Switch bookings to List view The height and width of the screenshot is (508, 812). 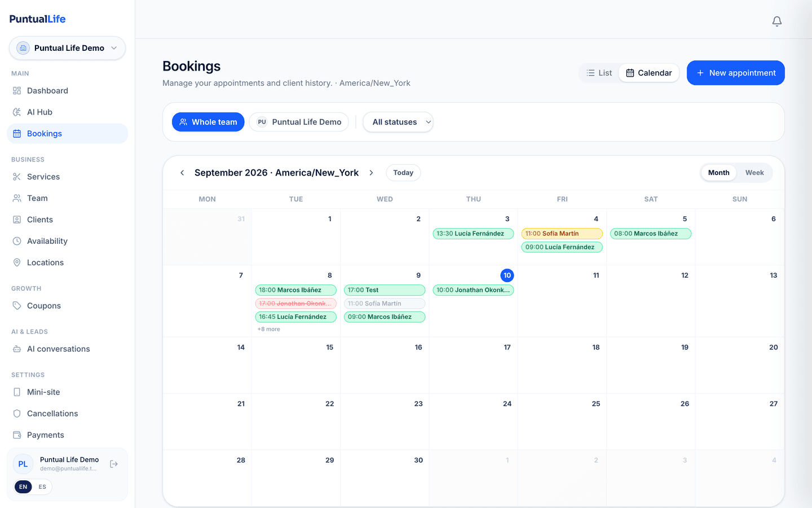(x=599, y=73)
